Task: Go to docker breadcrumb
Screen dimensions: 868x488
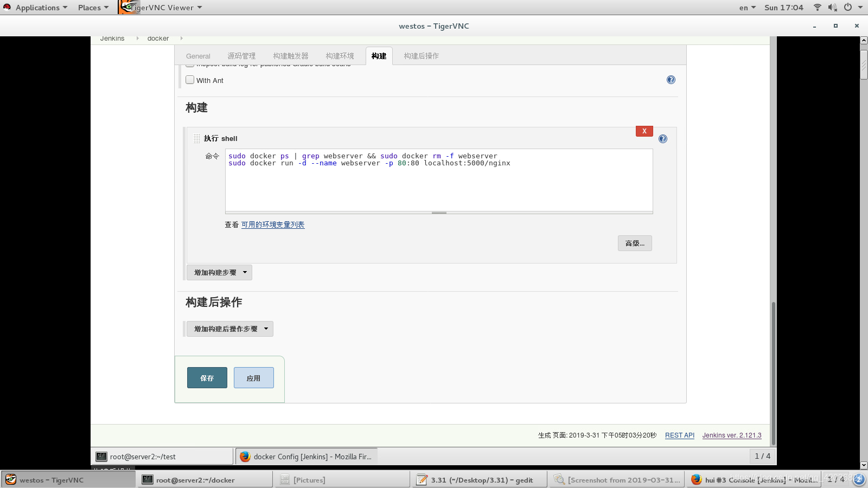Action: point(158,38)
